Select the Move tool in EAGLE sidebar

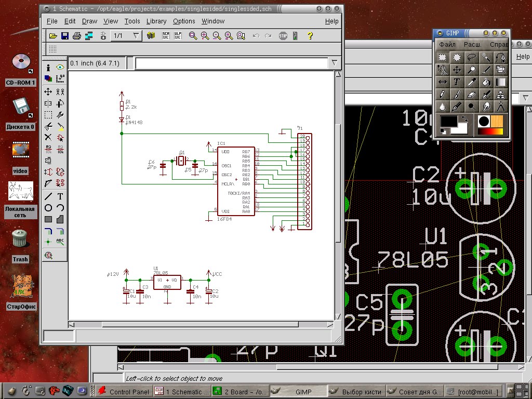[48, 91]
